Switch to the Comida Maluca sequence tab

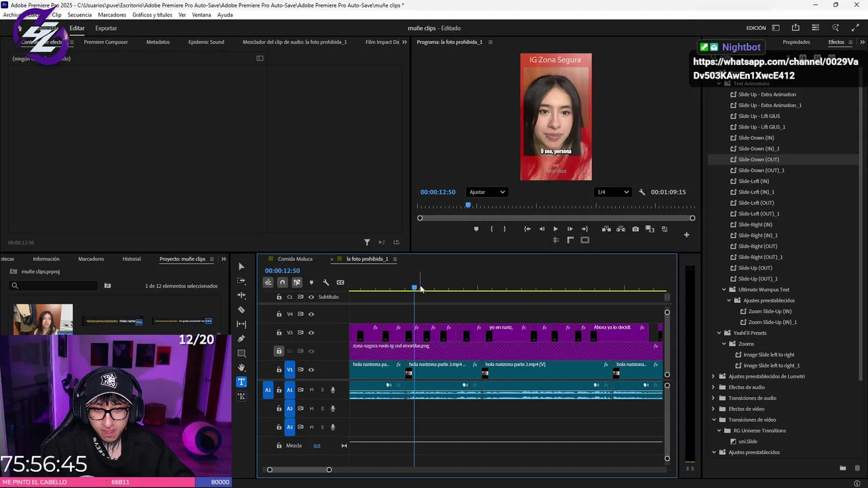[x=295, y=259]
